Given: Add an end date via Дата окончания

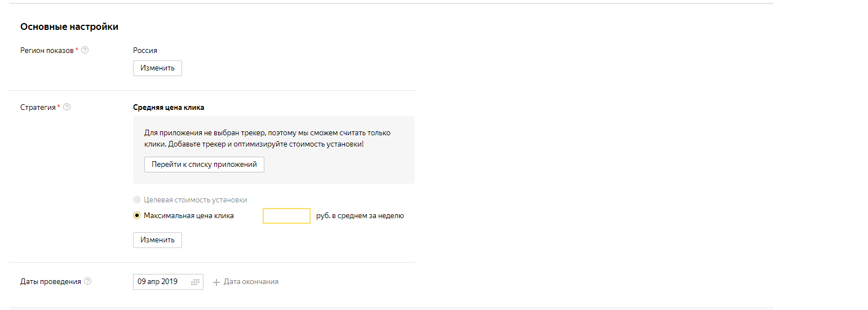Looking at the screenshot, I should pos(251,282).
